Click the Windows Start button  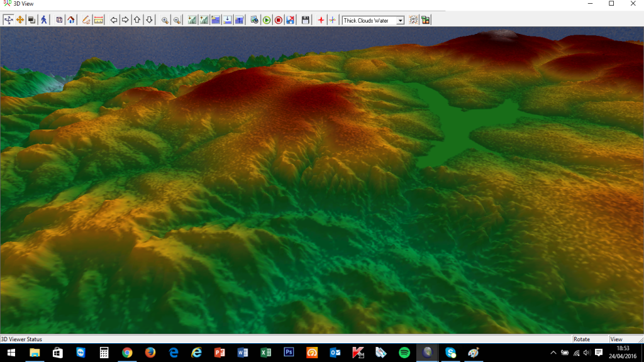point(10,353)
